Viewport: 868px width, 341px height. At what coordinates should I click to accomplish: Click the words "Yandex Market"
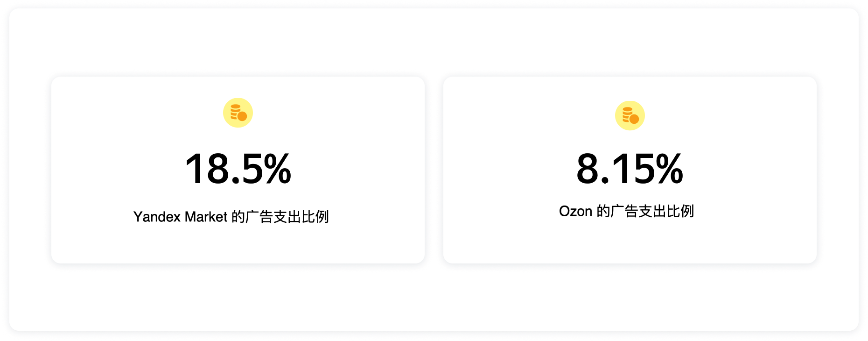[x=180, y=217]
